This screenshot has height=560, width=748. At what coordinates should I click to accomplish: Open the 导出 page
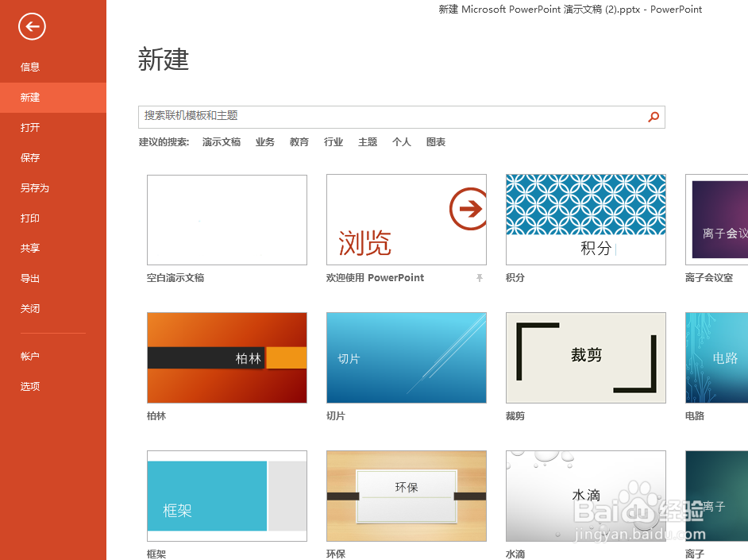[x=30, y=279]
